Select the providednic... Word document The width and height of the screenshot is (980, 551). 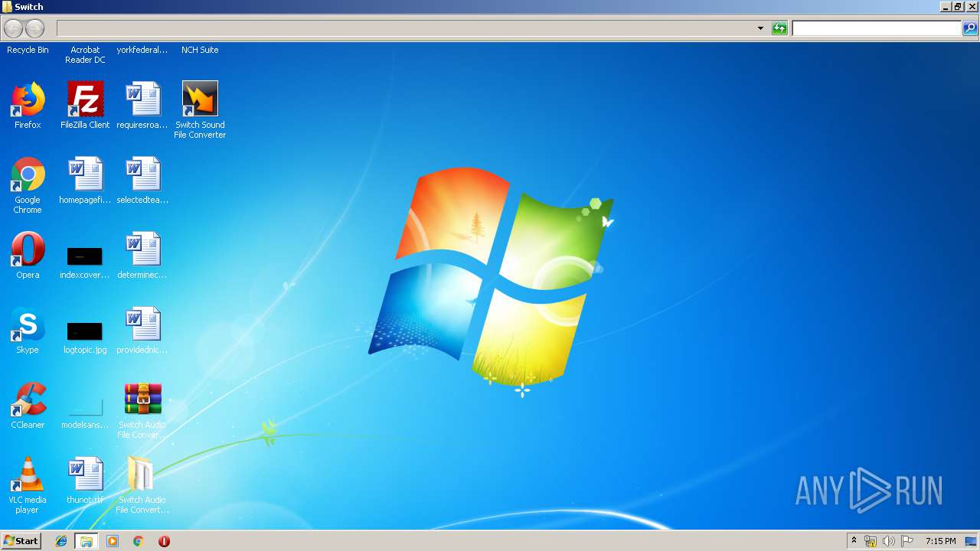pyautogui.click(x=142, y=331)
